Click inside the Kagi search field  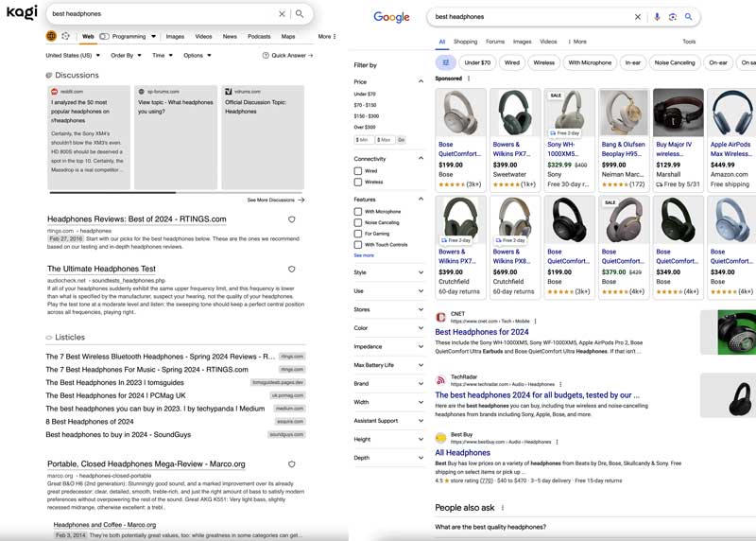[x=163, y=14]
